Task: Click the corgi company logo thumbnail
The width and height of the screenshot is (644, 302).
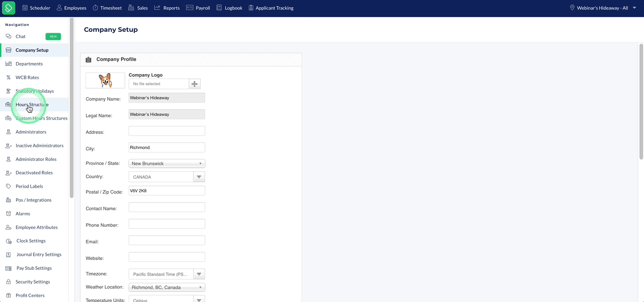Action: tap(105, 80)
